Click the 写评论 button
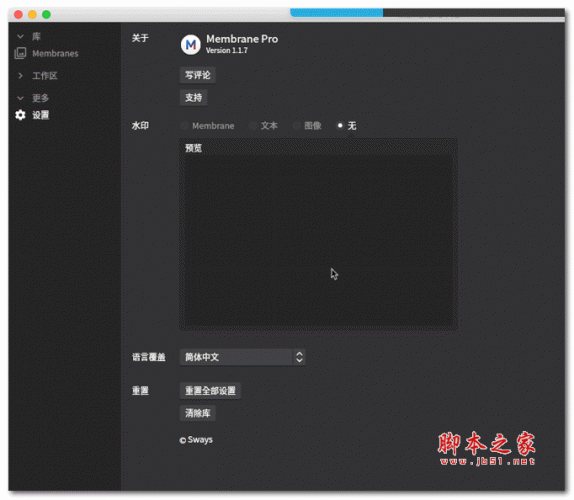 [198, 75]
